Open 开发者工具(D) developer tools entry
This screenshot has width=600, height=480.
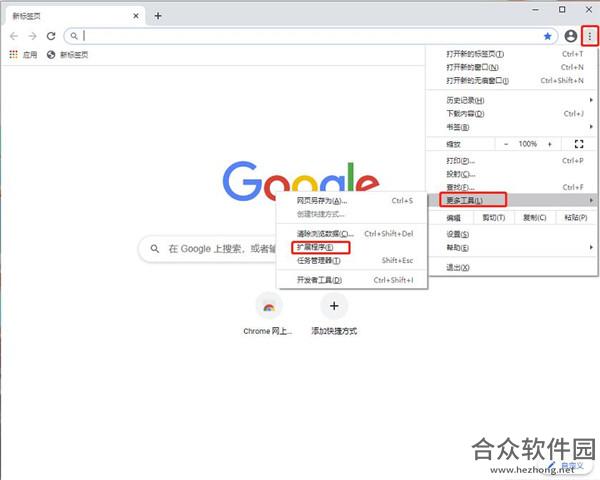[351, 280]
